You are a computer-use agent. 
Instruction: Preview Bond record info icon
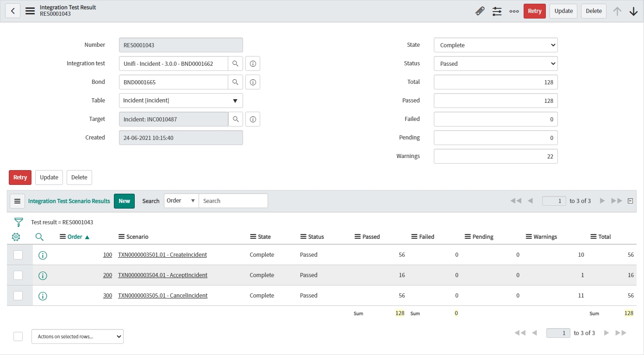[253, 82]
